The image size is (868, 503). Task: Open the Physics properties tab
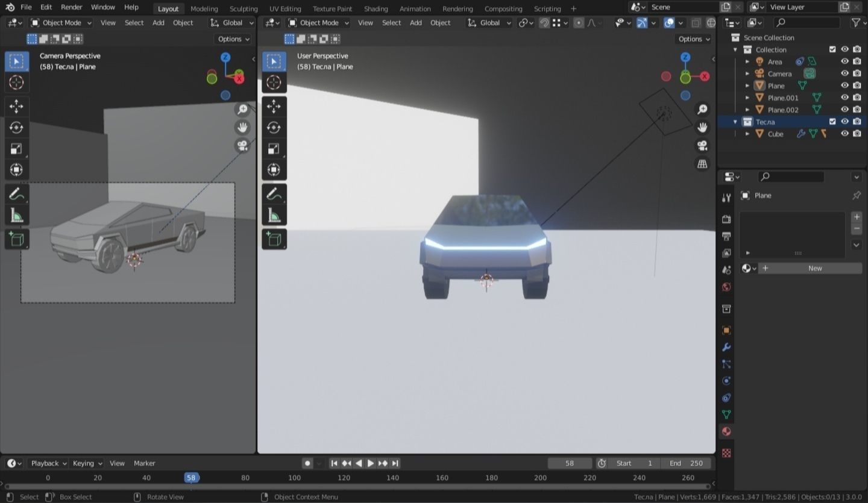click(x=726, y=381)
